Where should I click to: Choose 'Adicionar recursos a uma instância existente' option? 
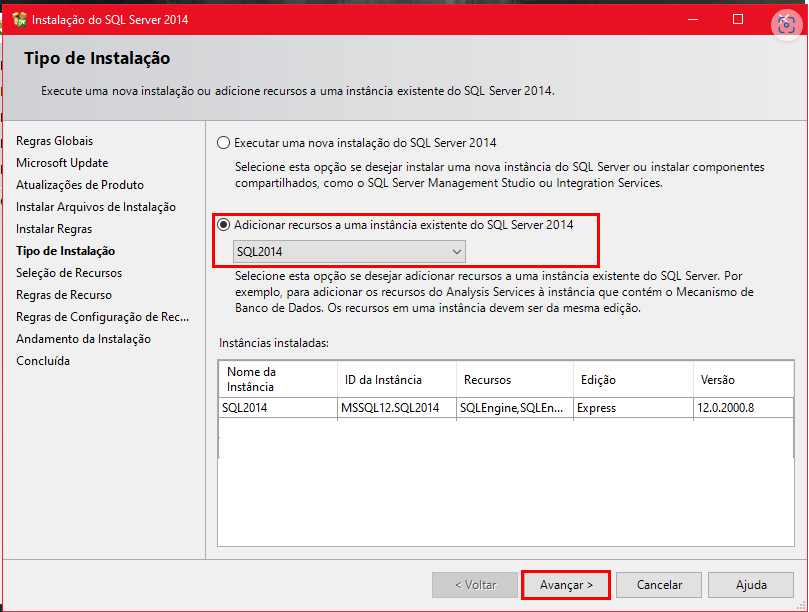[224, 225]
